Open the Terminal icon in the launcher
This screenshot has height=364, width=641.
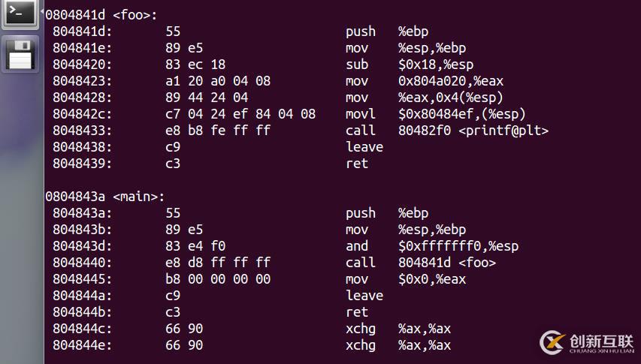point(20,14)
